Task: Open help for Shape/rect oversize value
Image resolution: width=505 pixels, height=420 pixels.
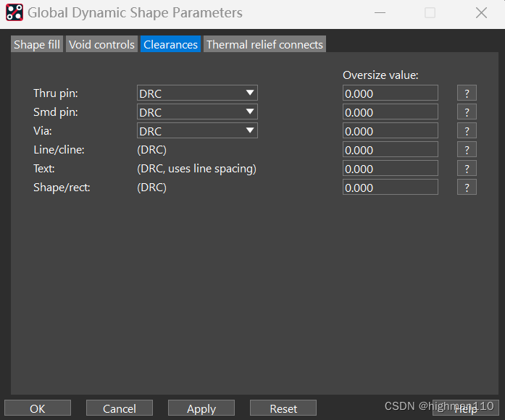Action: coord(467,188)
